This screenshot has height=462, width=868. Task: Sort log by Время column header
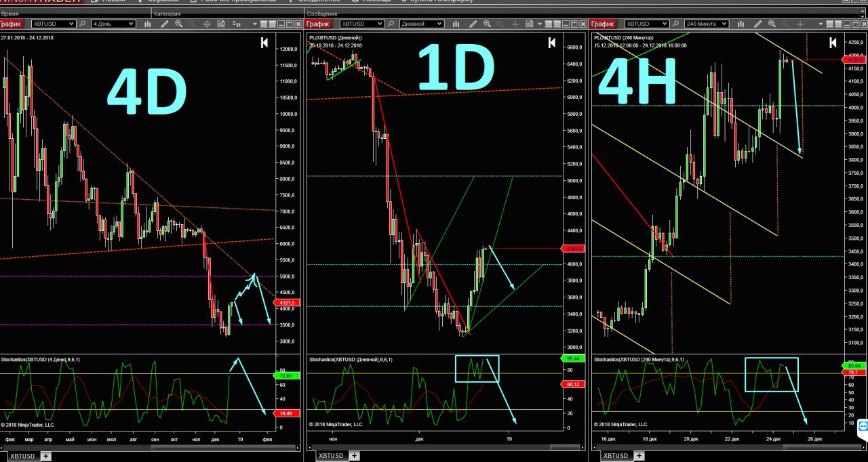75,14
